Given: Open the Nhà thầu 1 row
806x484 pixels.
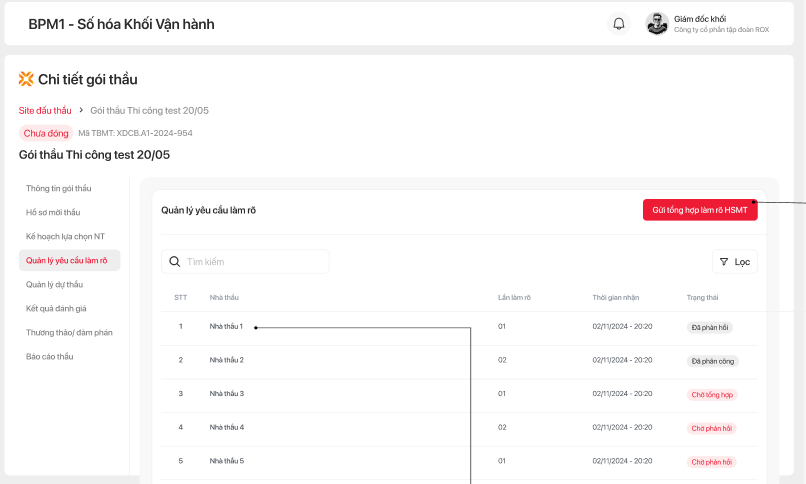Looking at the screenshot, I should [x=226, y=327].
